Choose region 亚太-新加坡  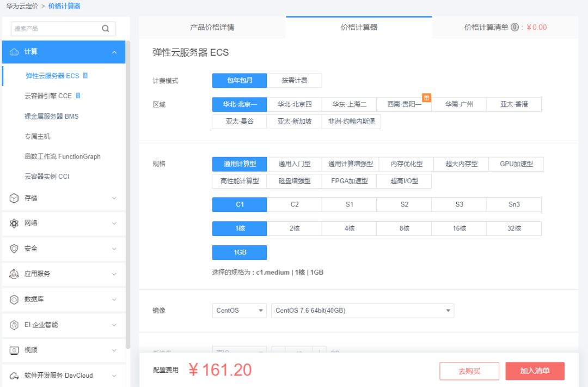coord(295,122)
